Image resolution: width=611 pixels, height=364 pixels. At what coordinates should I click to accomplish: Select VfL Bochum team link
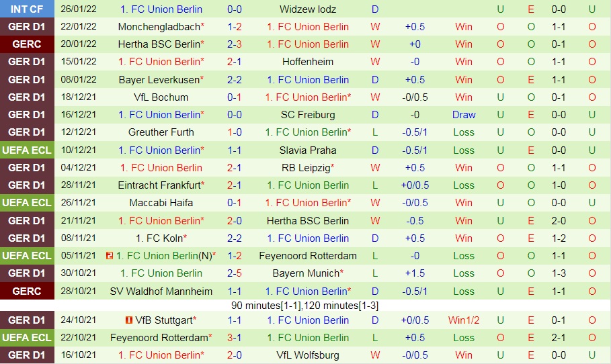(161, 97)
